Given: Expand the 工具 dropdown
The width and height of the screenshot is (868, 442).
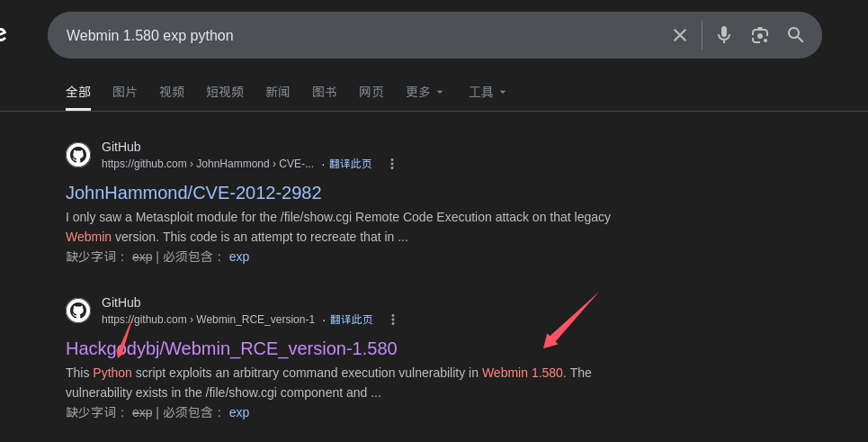Looking at the screenshot, I should (x=488, y=92).
